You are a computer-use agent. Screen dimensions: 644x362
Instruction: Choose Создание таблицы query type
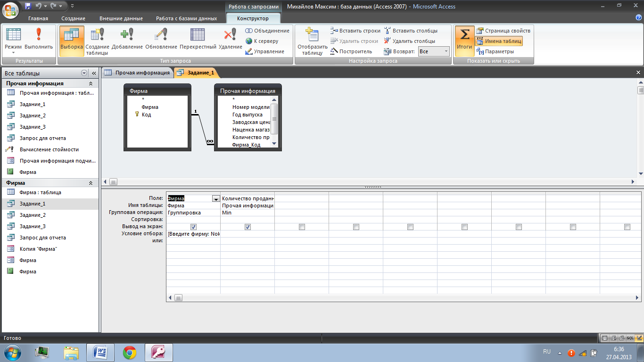coord(97,41)
